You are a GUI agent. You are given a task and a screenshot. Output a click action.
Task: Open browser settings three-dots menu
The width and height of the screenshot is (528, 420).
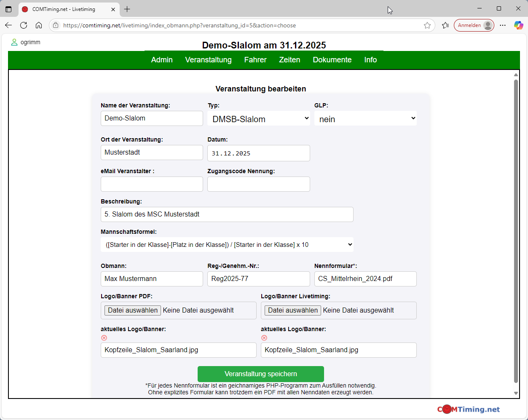pyautogui.click(x=503, y=25)
